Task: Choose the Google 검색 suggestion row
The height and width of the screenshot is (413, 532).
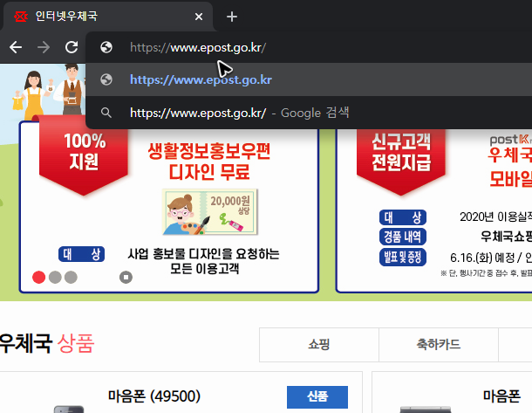Action: (309, 113)
